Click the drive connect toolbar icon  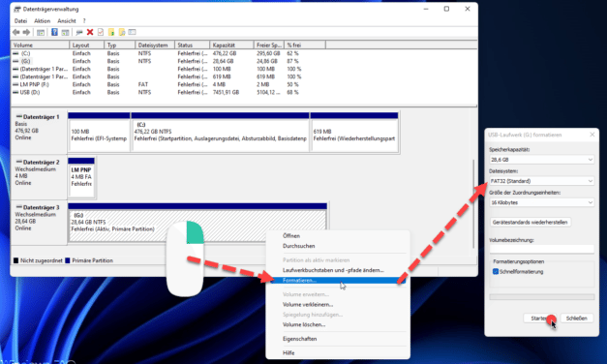pyautogui.click(x=79, y=33)
